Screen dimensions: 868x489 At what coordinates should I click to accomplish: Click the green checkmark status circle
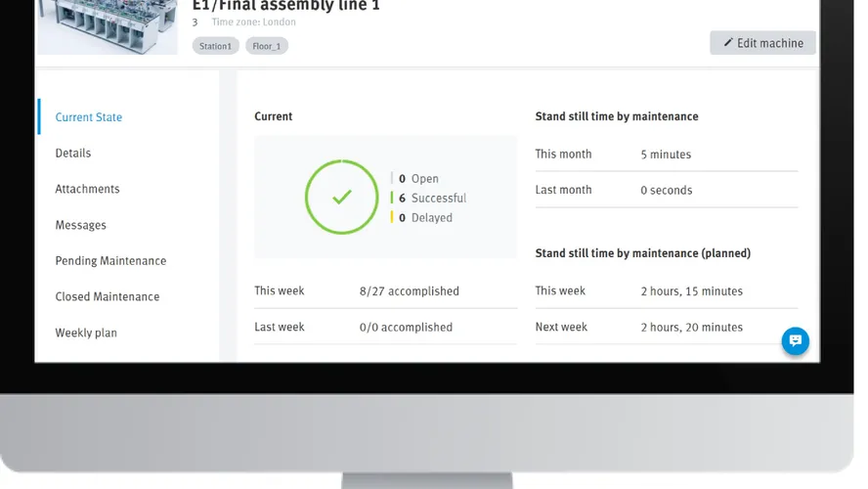point(341,198)
